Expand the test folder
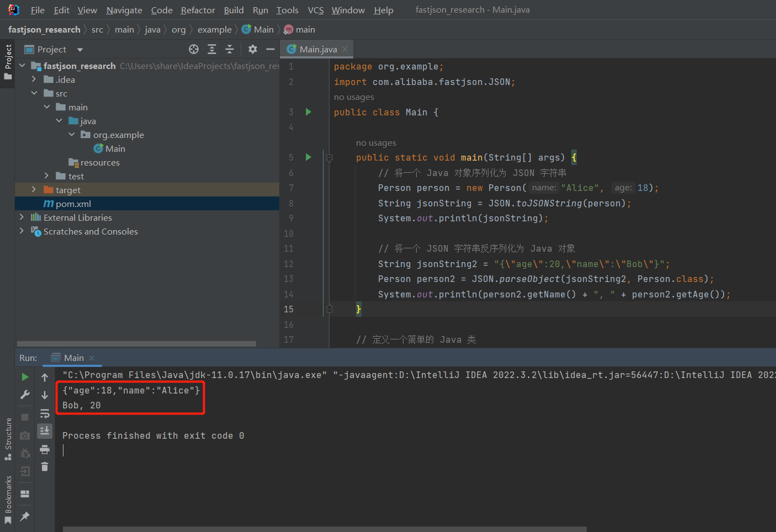The width and height of the screenshot is (776, 532). [x=47, y=176]
